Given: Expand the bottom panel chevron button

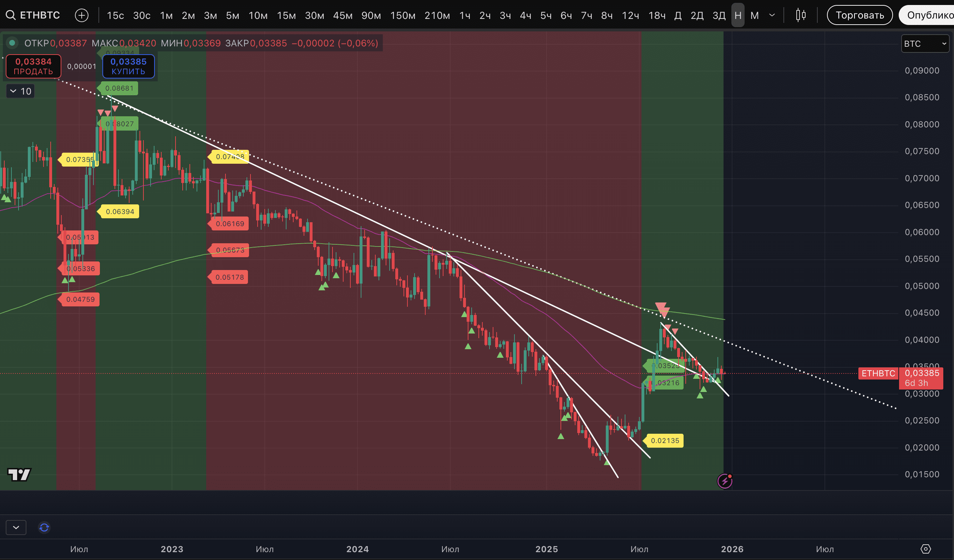Looking at the screenshot, I should pyautogui.click(x=16, y=527).
